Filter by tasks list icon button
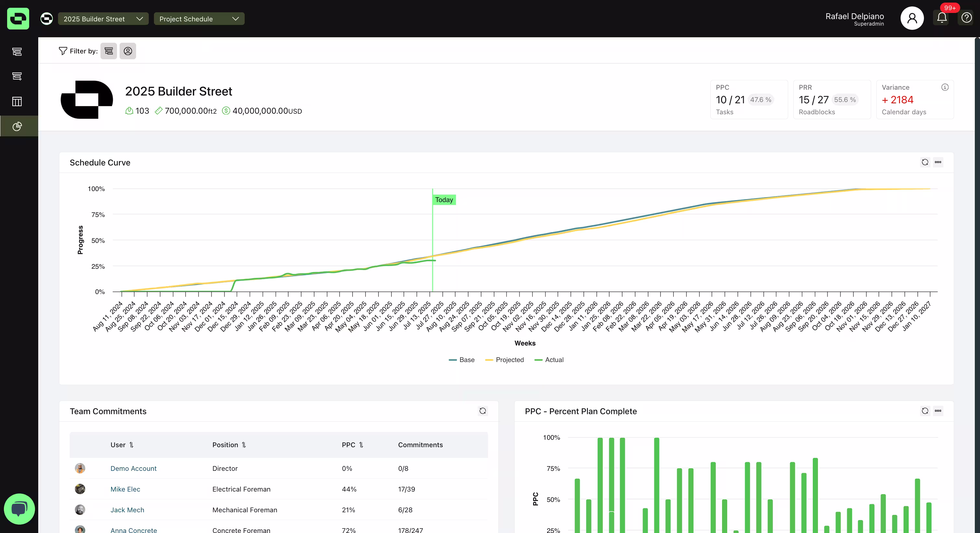 point(109,51)
